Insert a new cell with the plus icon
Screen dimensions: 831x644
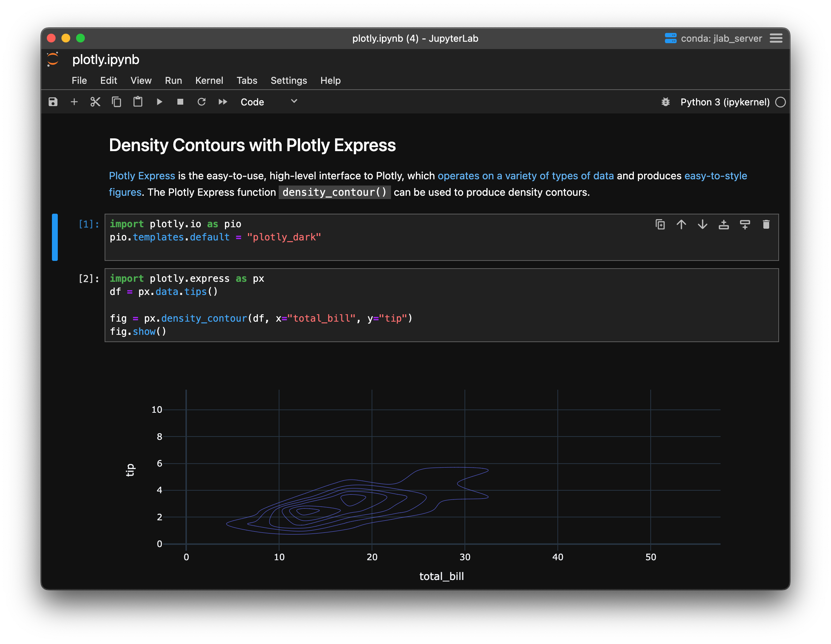tap(74, 102)
